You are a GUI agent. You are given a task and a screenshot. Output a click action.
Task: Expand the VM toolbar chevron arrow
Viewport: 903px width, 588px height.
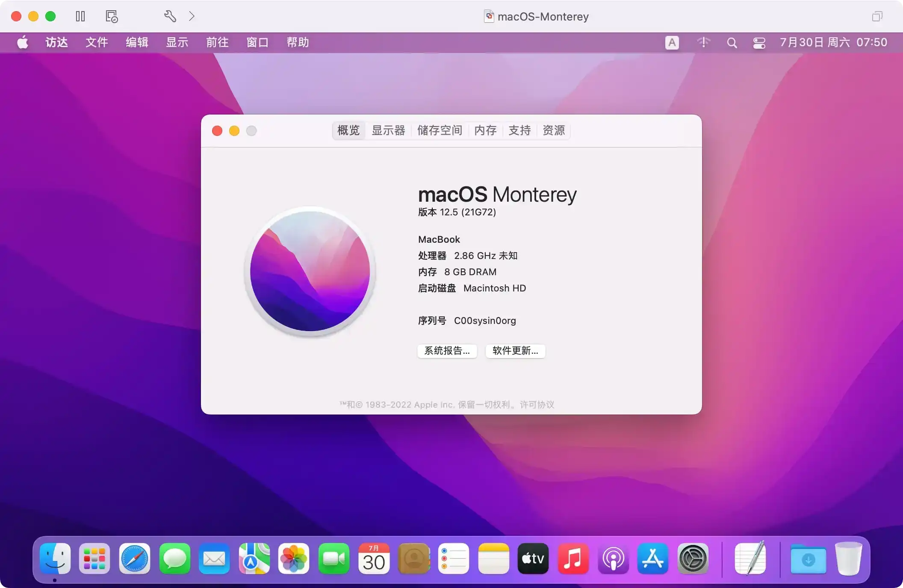(x=192, y=16)
